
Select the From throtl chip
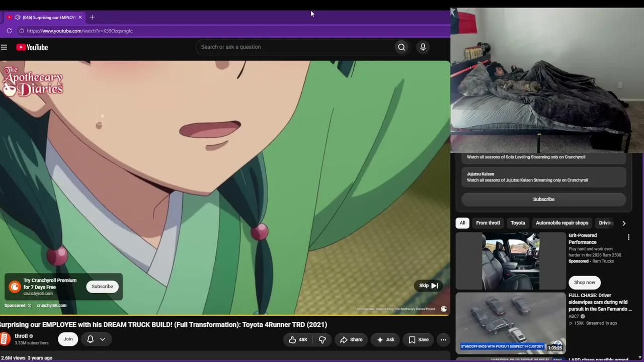[488, 223]
